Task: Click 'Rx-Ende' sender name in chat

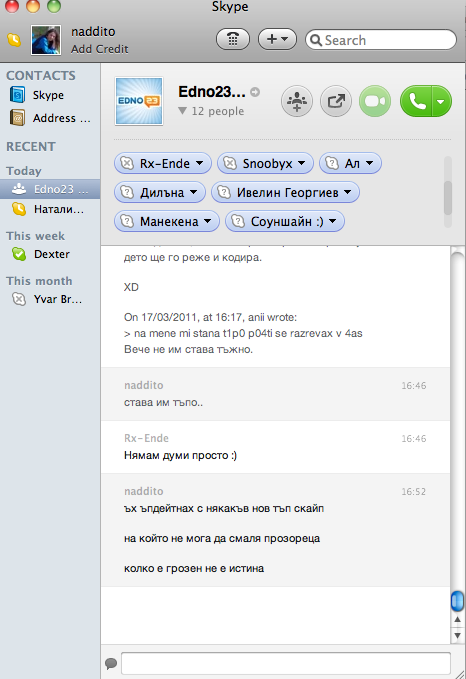Action: click(146, 438)
